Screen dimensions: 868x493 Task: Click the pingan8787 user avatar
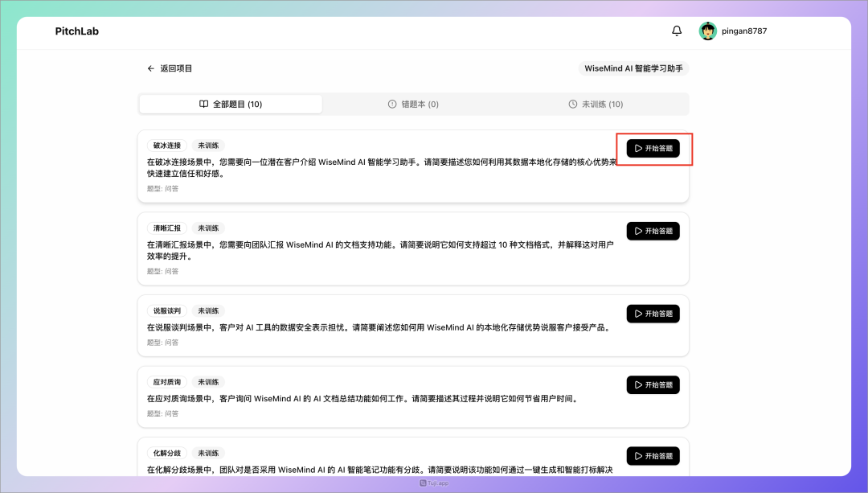(707, 31)
